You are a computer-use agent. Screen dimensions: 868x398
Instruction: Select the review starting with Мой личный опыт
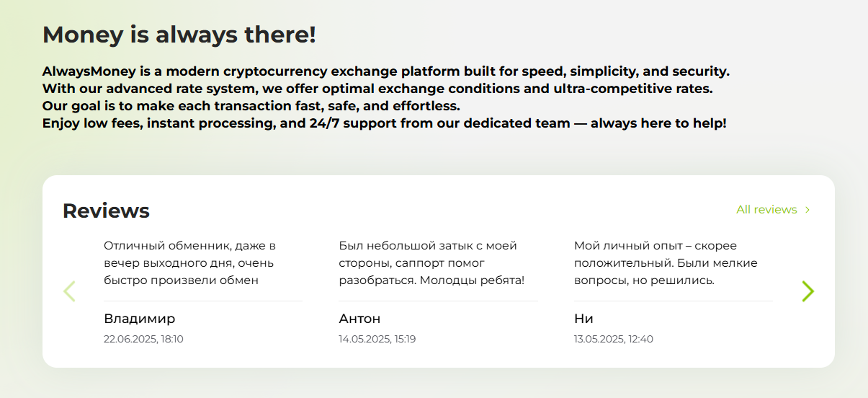pos(666,263)
